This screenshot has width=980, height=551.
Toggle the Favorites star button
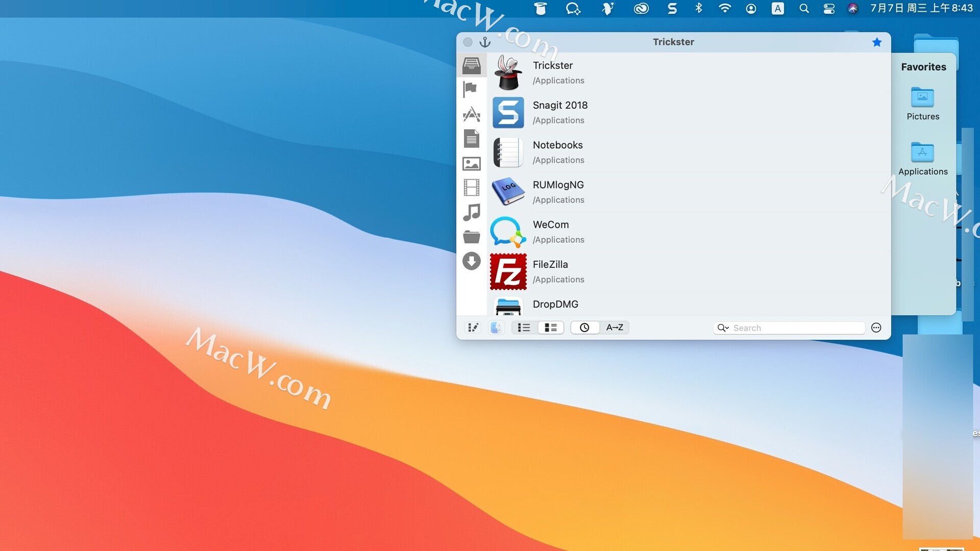[877, 42]
